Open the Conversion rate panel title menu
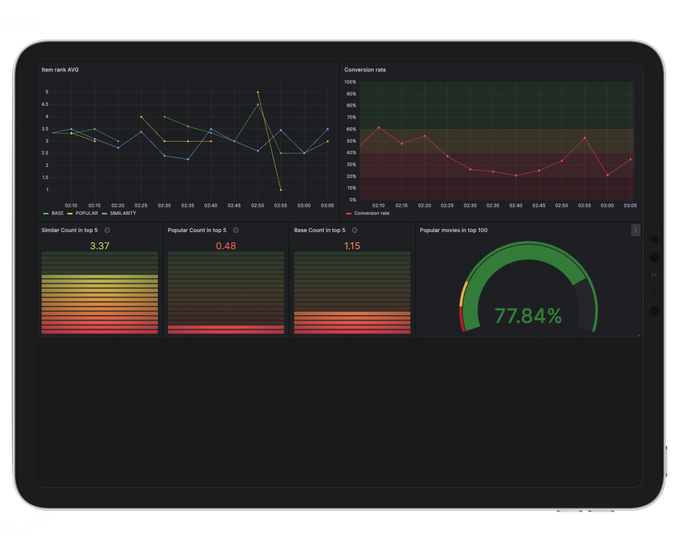This screenshot has width=700, height=550. pos(365,70)
